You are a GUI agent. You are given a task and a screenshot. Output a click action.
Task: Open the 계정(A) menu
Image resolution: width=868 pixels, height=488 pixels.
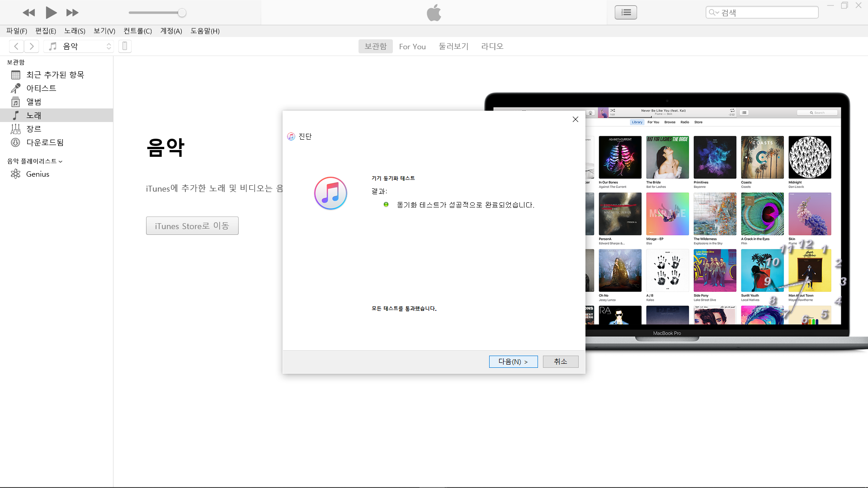click(x=171, y=31)
